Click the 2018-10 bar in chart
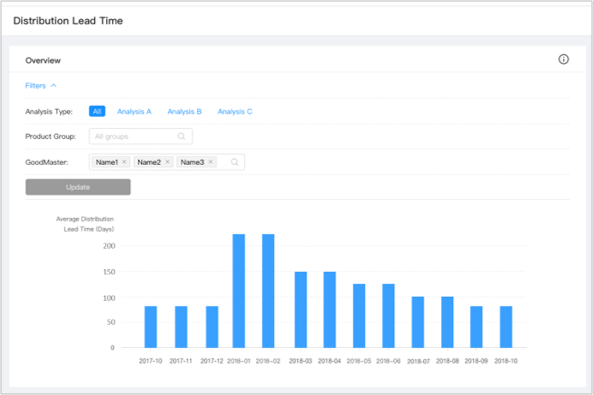 point(506,327)
